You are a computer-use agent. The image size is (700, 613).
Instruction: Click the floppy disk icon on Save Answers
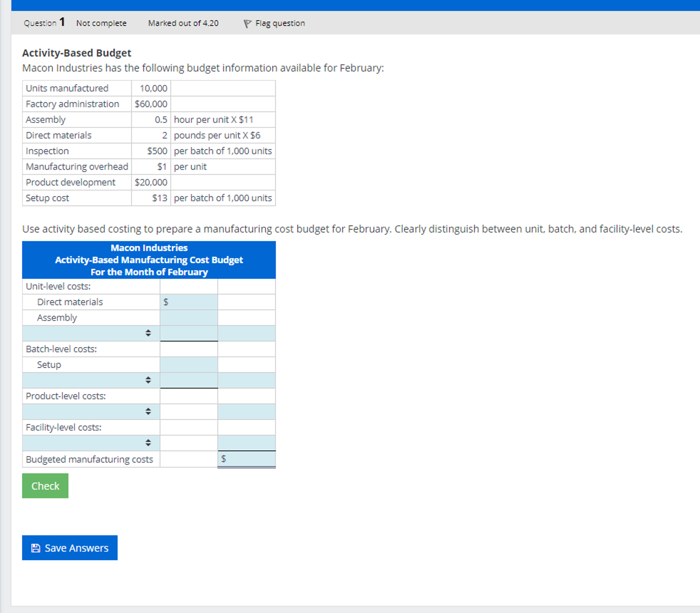(36, 548)
